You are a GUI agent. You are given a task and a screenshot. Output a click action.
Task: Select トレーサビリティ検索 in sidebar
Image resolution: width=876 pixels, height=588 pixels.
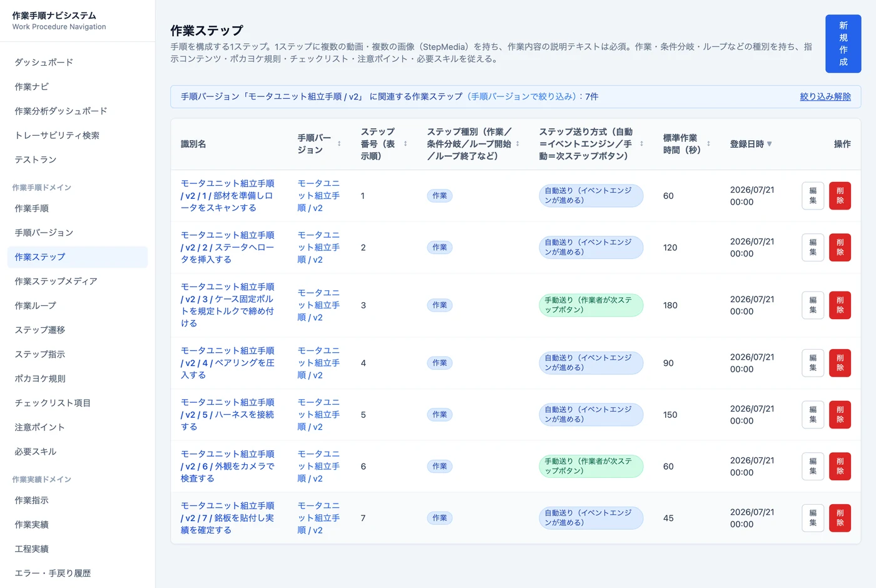[78, 135]
